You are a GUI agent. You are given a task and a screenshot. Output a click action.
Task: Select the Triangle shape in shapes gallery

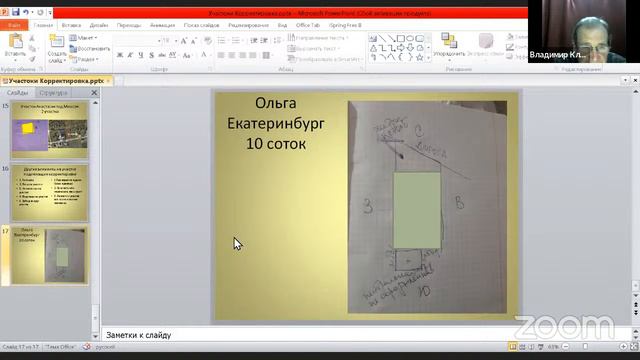[373, 48]
